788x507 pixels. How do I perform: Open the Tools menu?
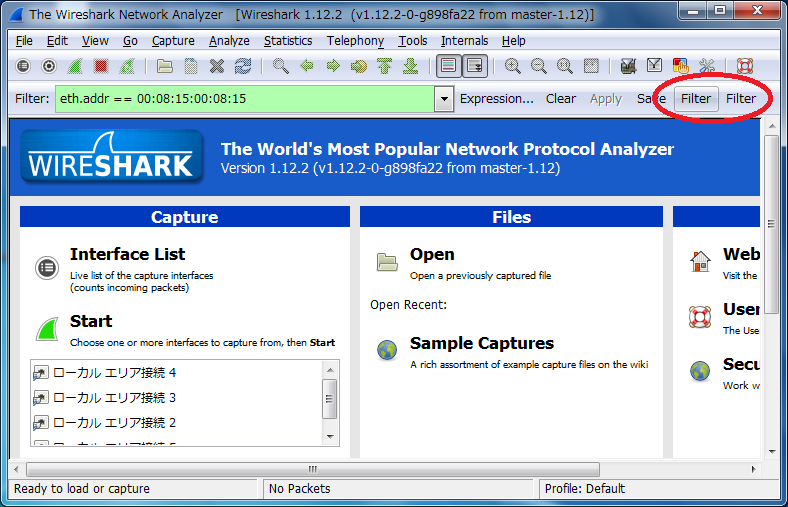click(x=413, y=41)
